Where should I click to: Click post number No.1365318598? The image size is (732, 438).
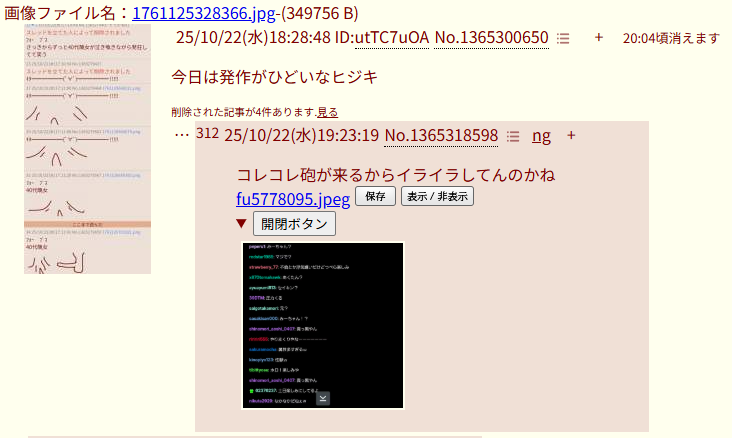441,136
